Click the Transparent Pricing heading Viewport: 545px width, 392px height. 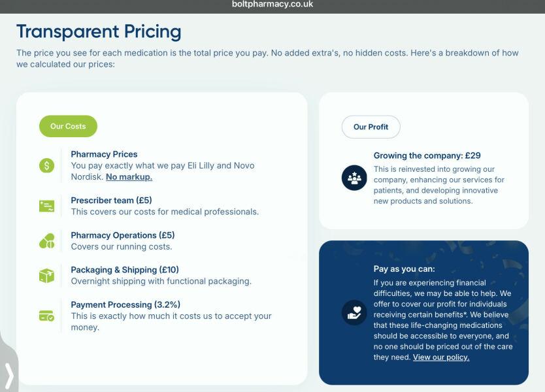99,31
